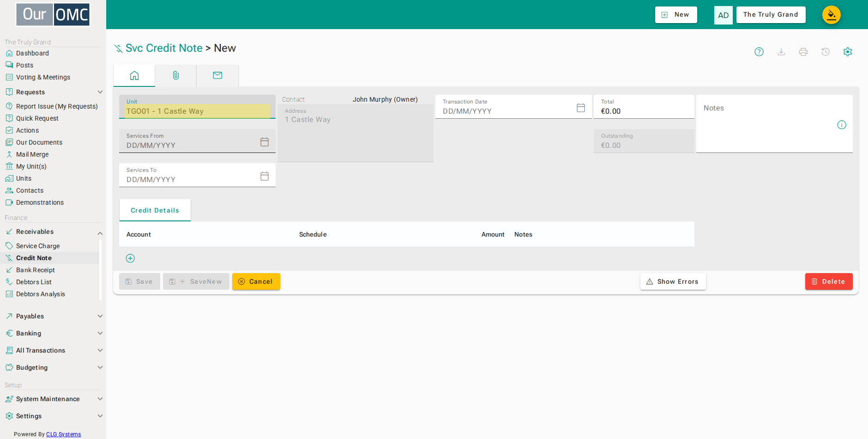Click Svc Credit Note breadcrumb link
The height and width of the screenshot is (439, 868).
[x=164, y=48]
